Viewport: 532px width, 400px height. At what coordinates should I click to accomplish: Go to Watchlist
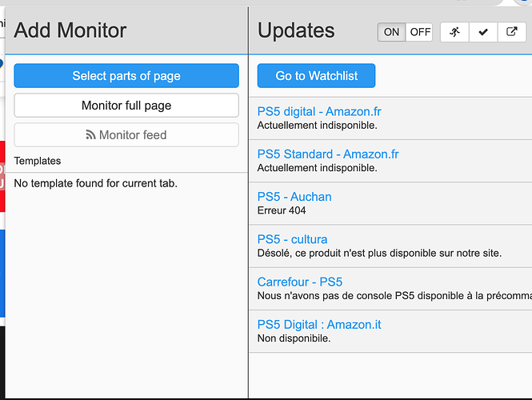[316, 76]
